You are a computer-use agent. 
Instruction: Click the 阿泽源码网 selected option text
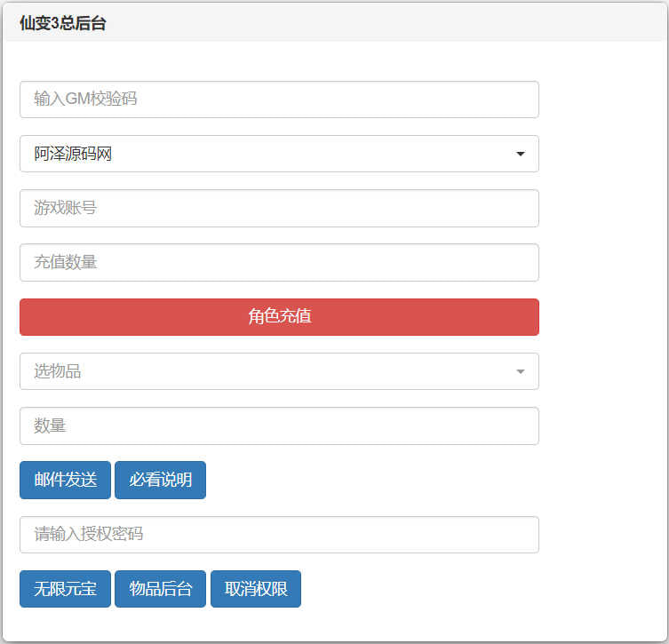(x=74, y=155)
